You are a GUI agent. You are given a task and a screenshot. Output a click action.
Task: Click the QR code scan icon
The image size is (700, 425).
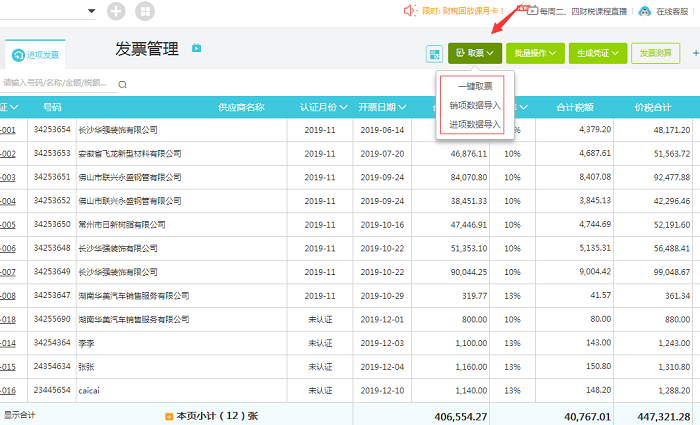[x=434, y=54]
